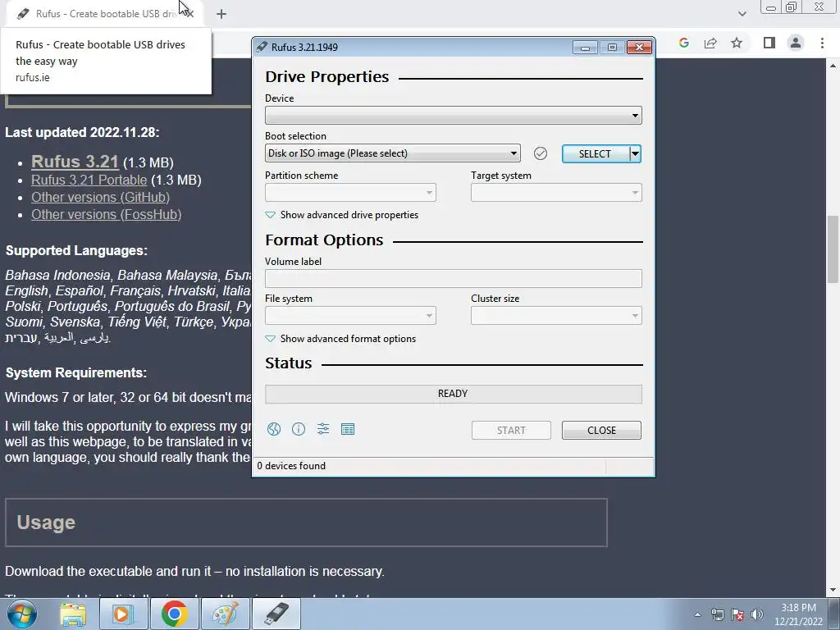Image resolution: width=840 pixels, height=630 pixels.
Task: Click the browser vertical scrollbar thumb
Action: (x=833, y=249)
